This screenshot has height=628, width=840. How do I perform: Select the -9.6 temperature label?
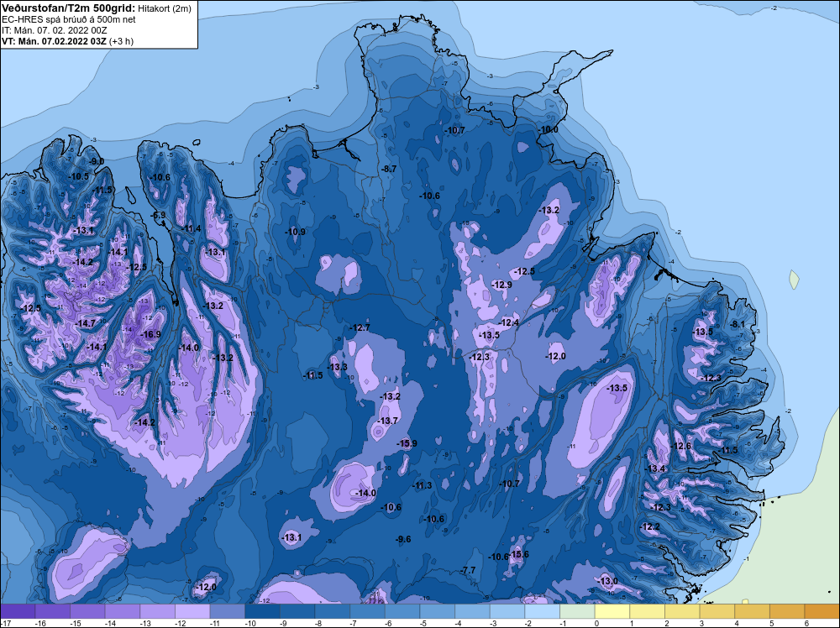(x=403, y=539)
